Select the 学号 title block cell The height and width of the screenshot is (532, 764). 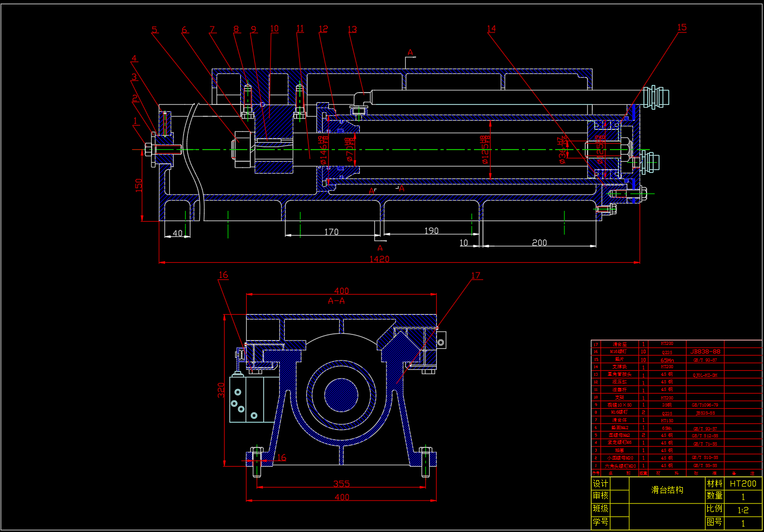tap(600, 522)
